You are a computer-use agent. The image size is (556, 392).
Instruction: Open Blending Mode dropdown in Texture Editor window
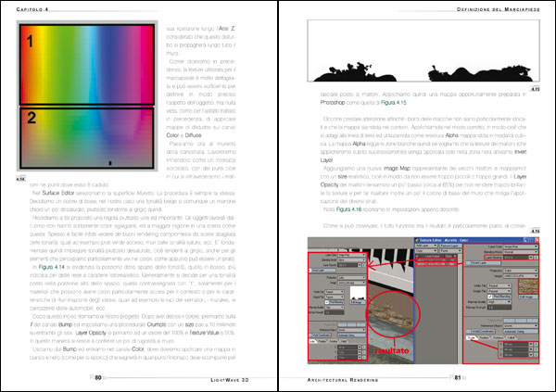[x=521, y=252]
